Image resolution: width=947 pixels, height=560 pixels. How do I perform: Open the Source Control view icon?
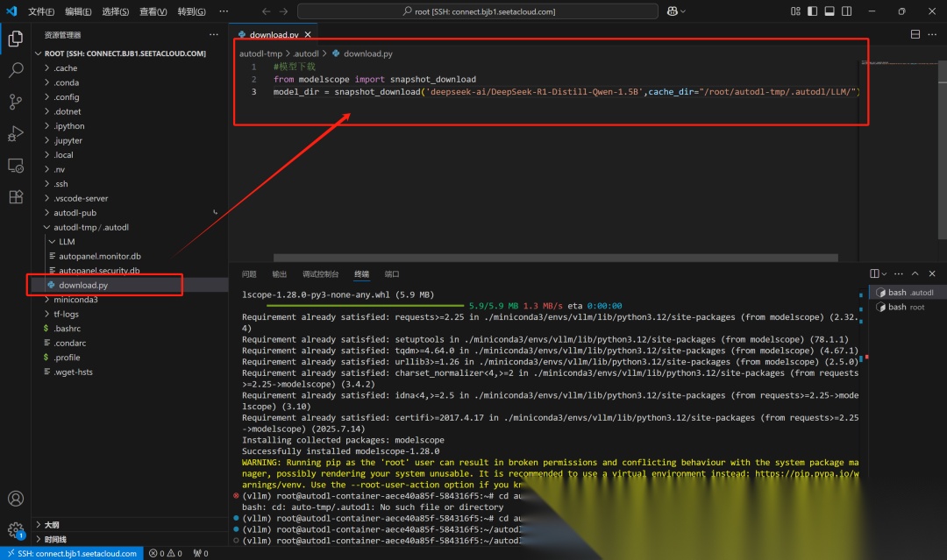[16, 102]
